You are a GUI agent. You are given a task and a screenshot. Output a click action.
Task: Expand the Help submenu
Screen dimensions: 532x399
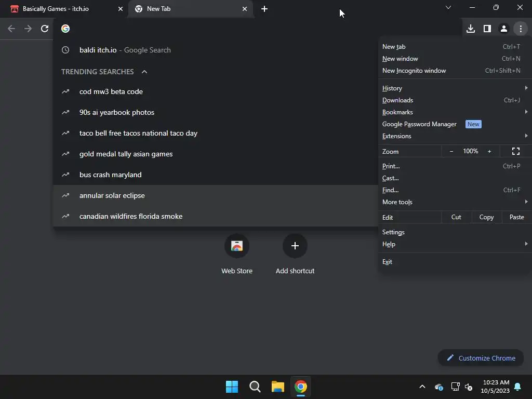point(455,244)
